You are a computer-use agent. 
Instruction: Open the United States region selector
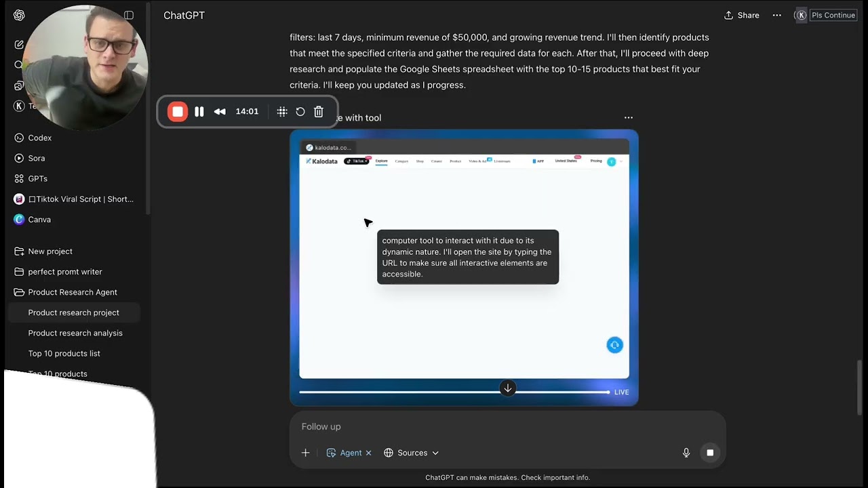click(566, 161)
